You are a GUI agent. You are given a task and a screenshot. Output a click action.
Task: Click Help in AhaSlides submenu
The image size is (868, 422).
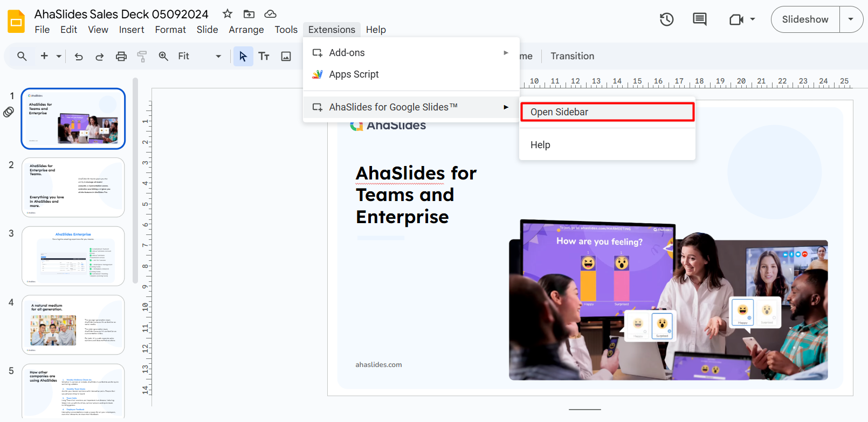click(x=607, y=145)
